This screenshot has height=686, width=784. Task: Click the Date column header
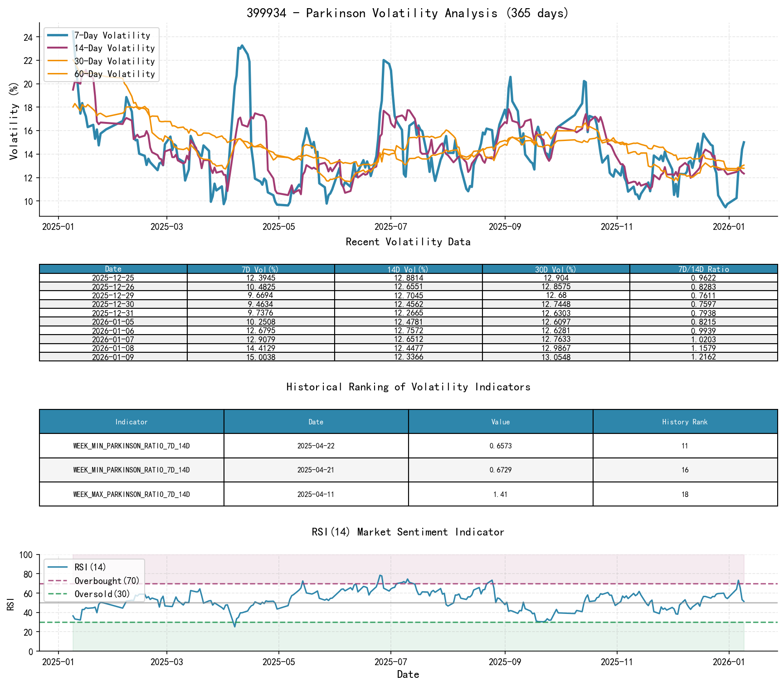113,269
